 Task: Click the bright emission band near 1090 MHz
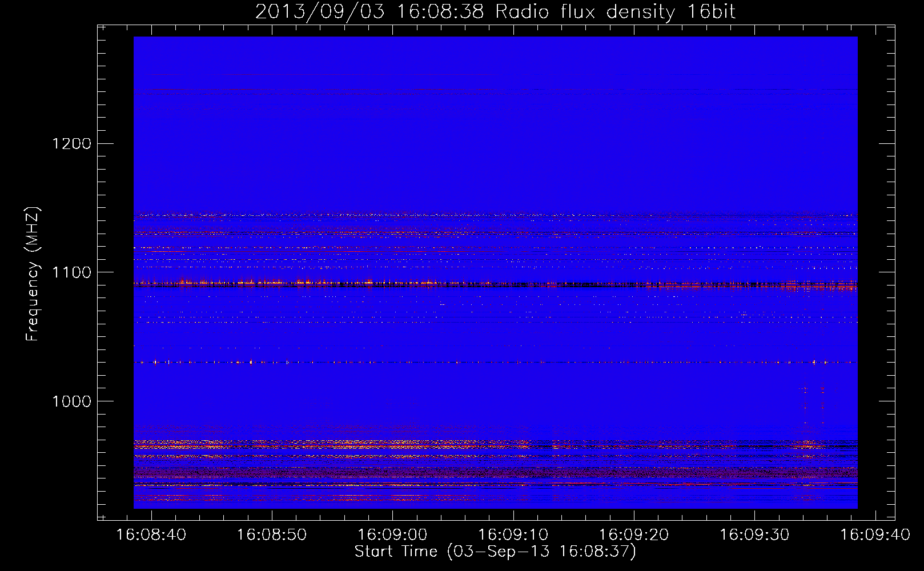(x=495, y=284)
